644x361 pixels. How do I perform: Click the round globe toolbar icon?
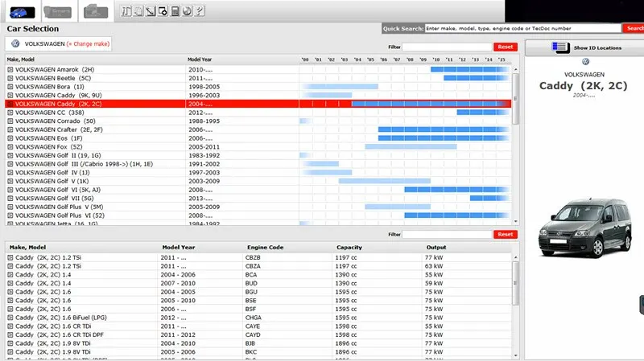[188, 11]
